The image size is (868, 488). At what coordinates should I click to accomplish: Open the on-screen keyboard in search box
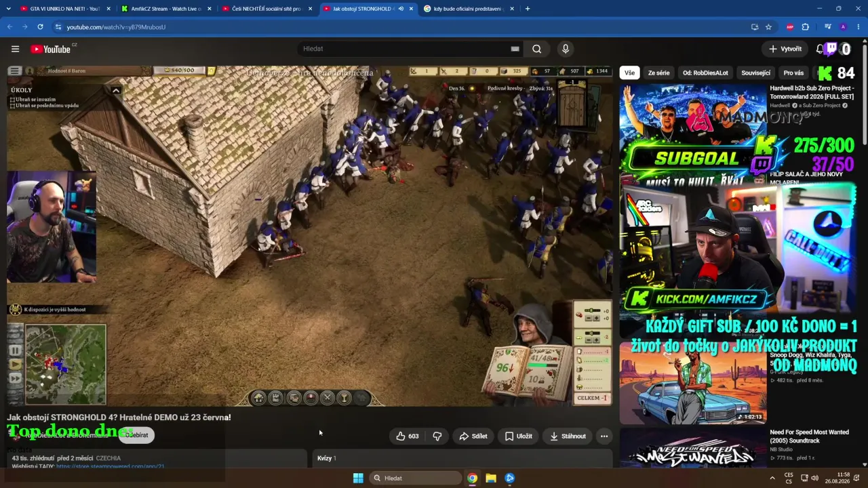pos(515,49)
